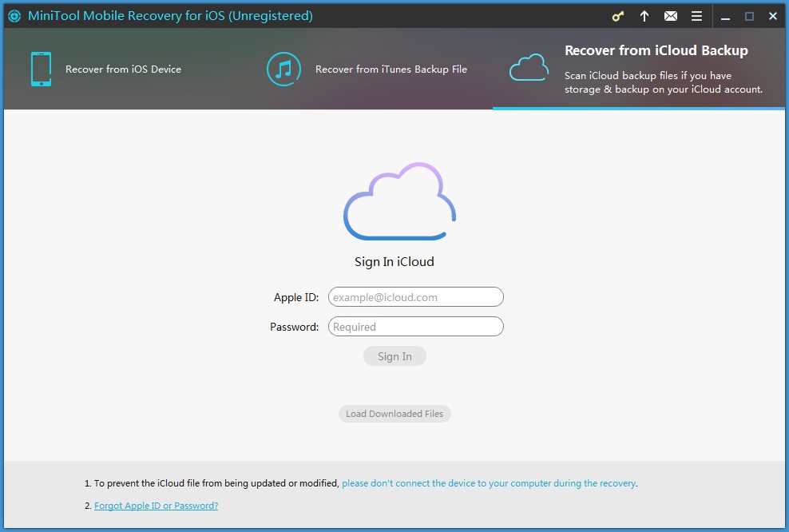Click the Apple ID: label
The height and width of the screenshot is (532, 789).
pos(295,297)
